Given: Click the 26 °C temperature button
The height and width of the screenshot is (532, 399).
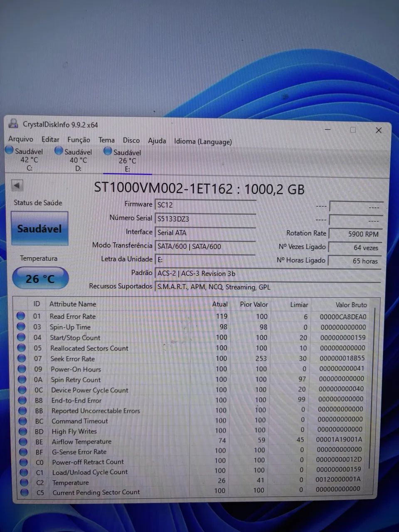Looking at the screenshot, I should pyautogui.click(x=40, y=278).
